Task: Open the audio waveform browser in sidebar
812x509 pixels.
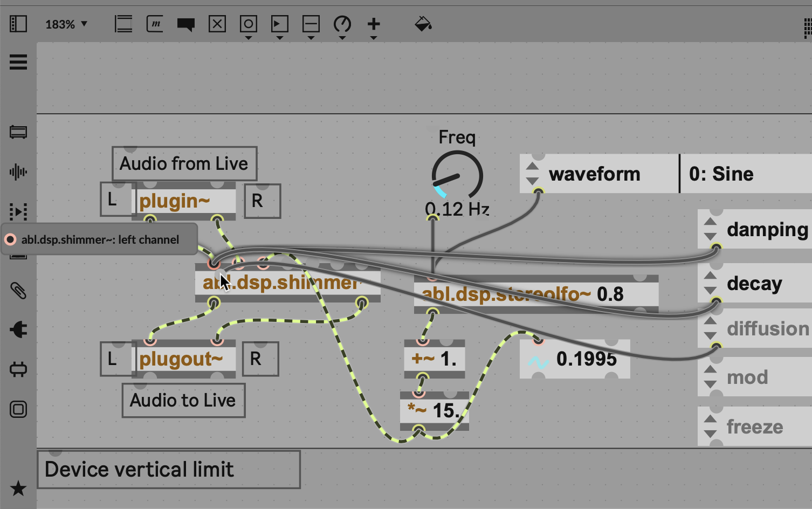Action: click(18, 172)
